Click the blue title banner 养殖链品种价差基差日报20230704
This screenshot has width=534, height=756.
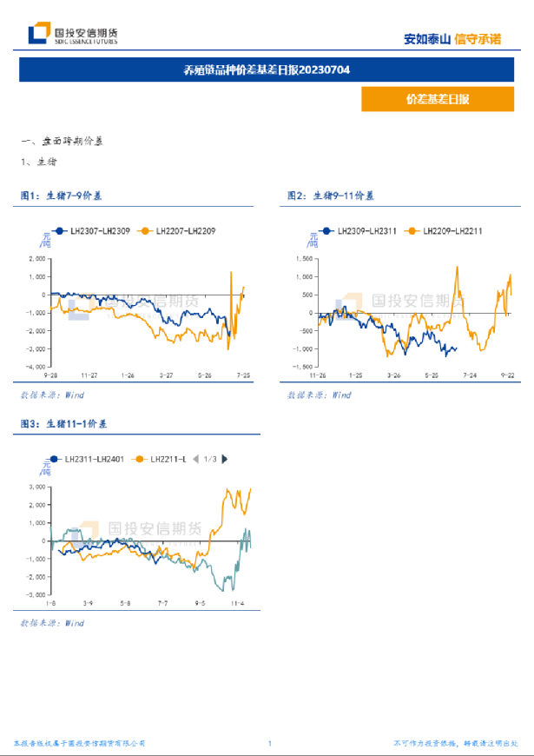(x=267, y=70)
